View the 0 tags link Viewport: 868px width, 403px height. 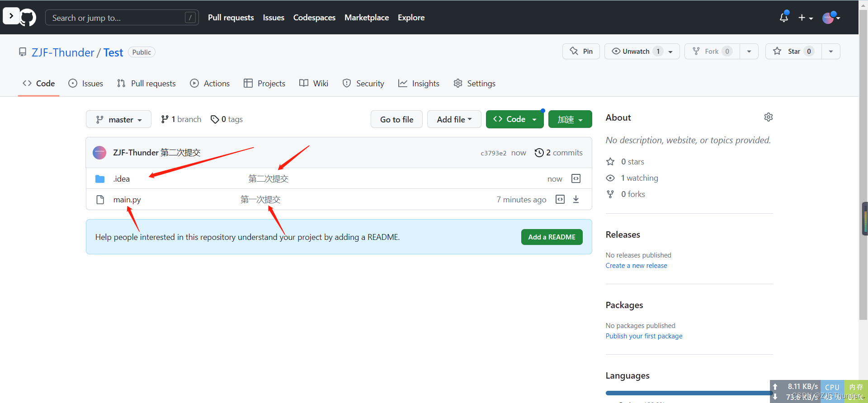pyautogui.click(x=226, y=119)
